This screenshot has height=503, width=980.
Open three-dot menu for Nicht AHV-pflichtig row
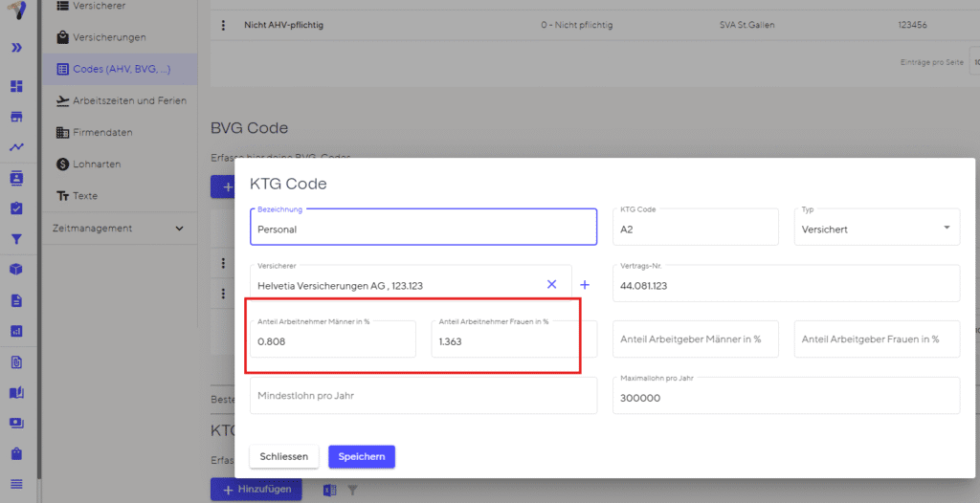(x=222, y=25)
